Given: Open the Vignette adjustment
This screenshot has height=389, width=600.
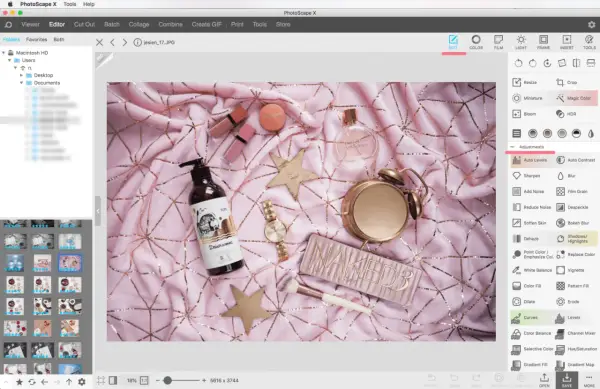Looking at the screenshot, I should click(x=571, y=270).
